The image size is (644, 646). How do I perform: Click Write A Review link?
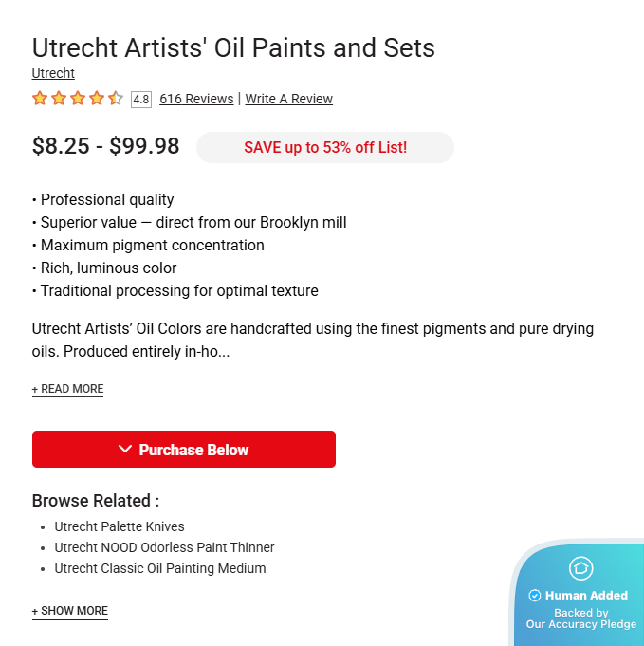(x=288, y=99)
